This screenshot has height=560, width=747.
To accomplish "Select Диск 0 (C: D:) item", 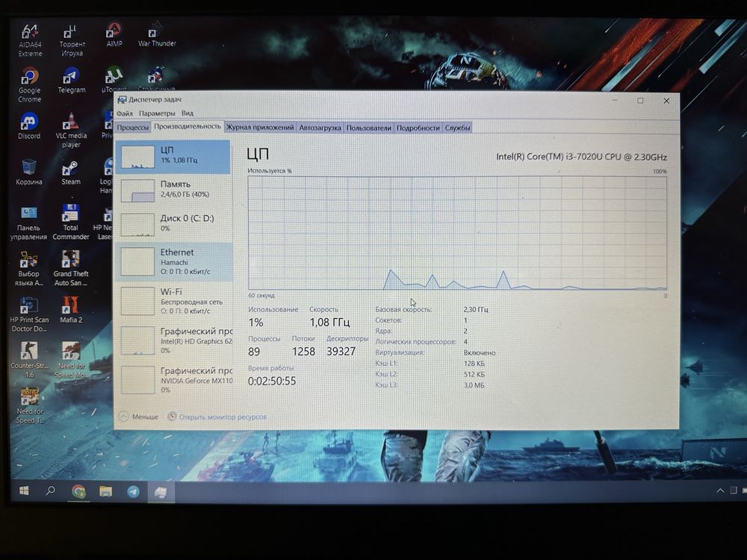I will (x=173, y=223).
